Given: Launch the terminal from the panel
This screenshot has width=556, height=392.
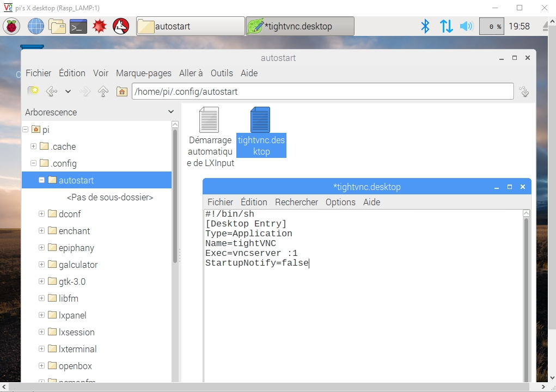Looking at the screenshot, I should click(x=78, y=26).
